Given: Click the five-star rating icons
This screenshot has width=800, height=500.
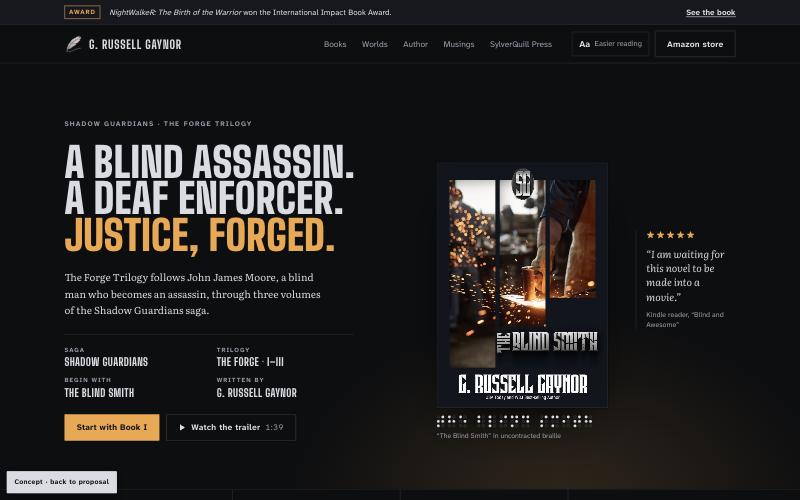Looking at the screenshot, I should pos(670,235).
